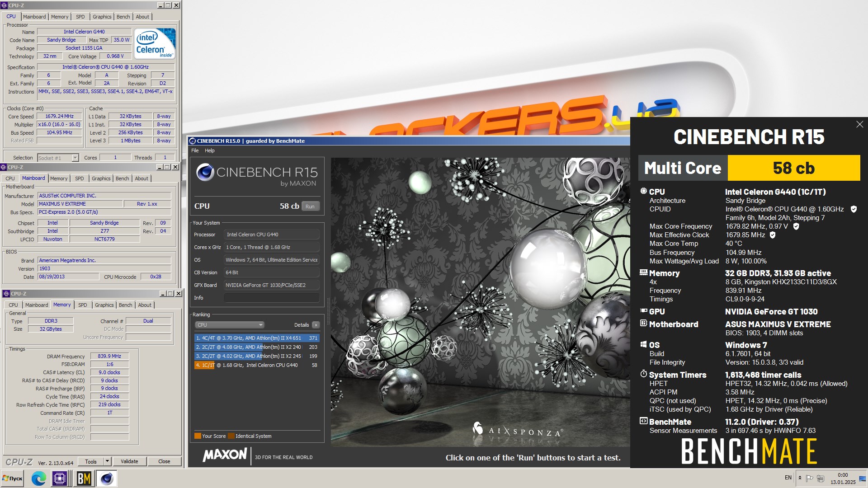
Task: Expand ranking Details arrow
Action: 316,325
